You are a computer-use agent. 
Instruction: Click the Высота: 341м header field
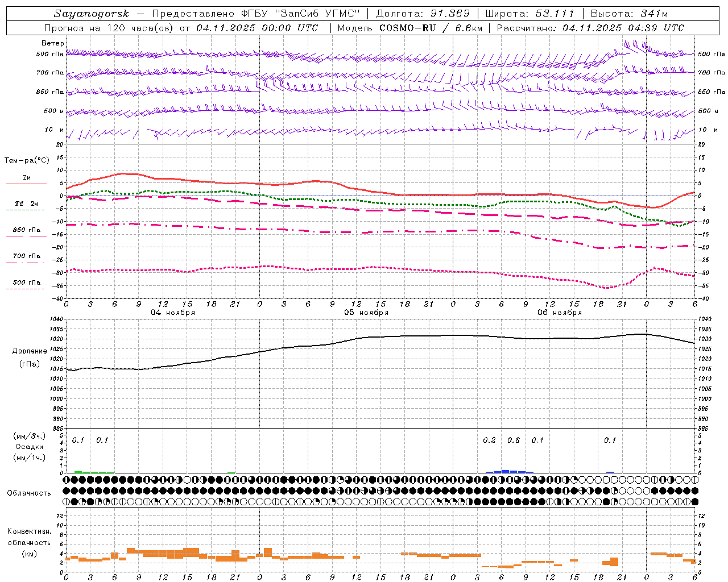629,14
